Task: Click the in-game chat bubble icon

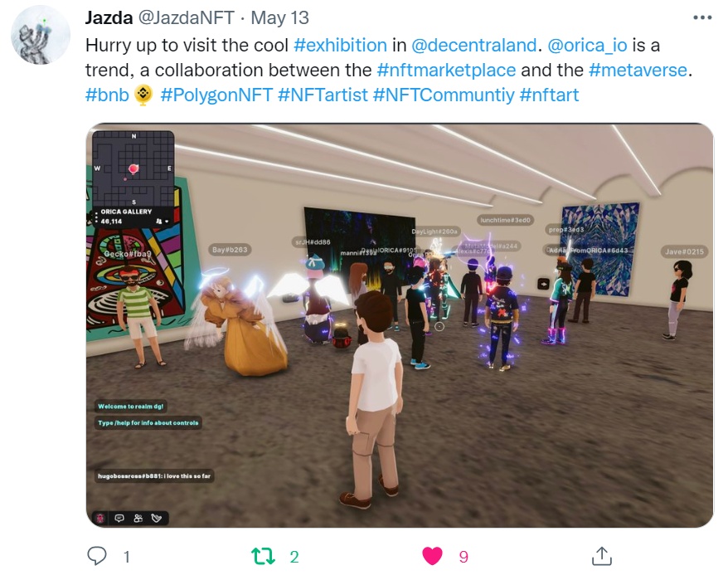Action: point(119,518)
